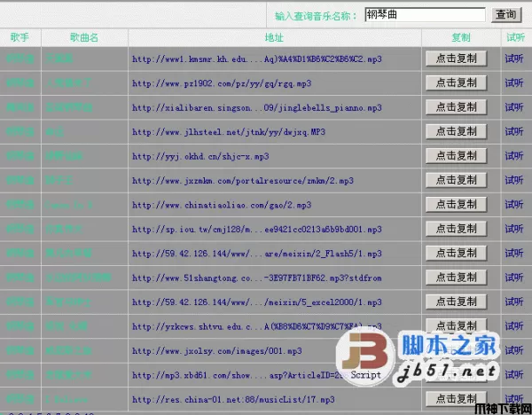The height and width of the screenshot is (415, 532).
Task: Click the 查询 search button
Action: pos(506,15)
